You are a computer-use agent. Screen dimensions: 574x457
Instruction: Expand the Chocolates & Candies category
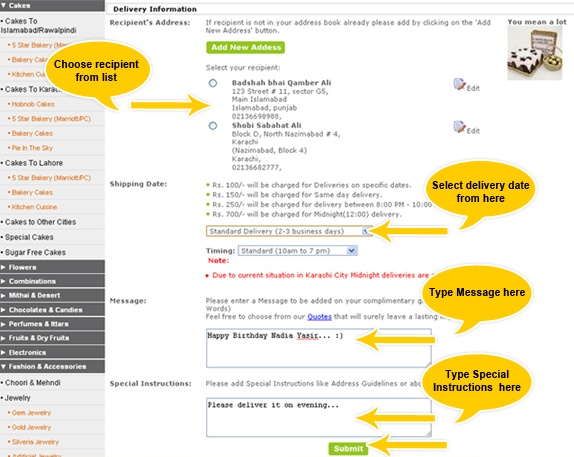pos(52,310)
